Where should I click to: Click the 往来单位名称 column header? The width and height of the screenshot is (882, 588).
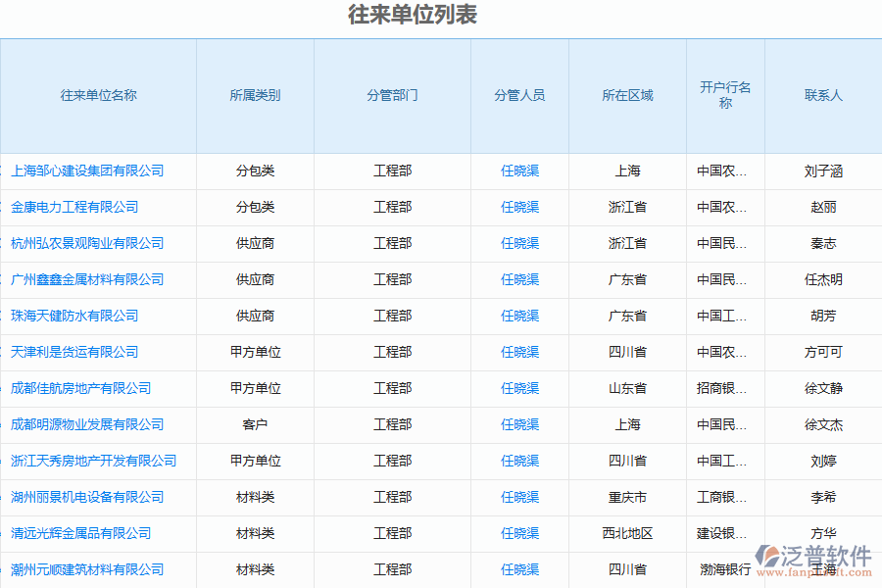tap(98, 95)
